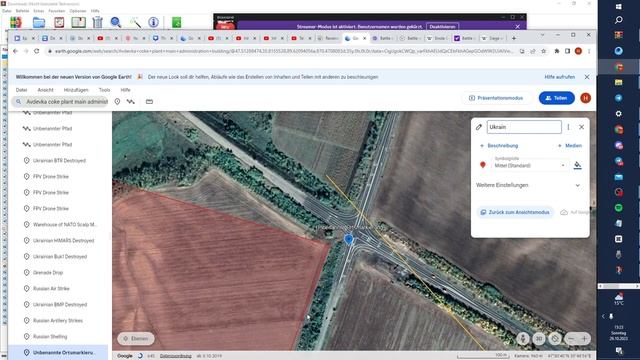
Task: Open Optionen menu in WinRAR window
Action: (x=78, y=11)
